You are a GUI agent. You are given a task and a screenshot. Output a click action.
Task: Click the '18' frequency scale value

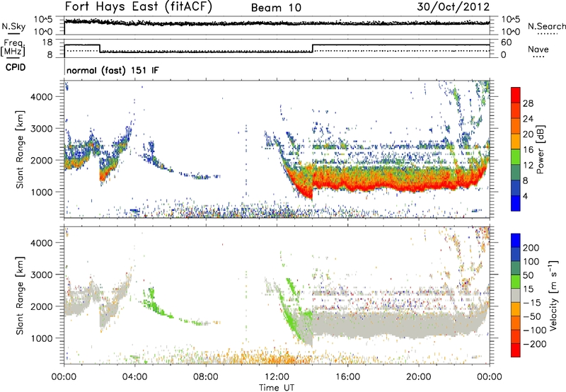point(47,42)
